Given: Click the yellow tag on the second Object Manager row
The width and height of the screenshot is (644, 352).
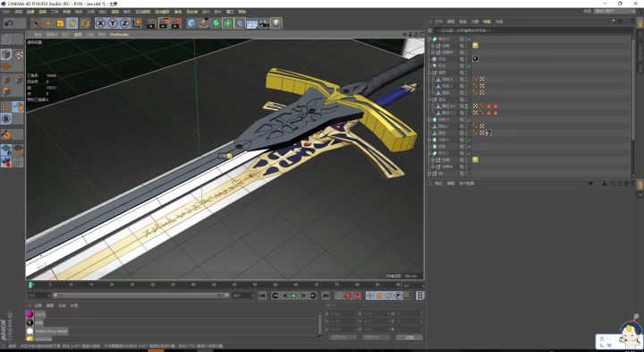Looking at the screenshot, I should (x=475, y=46).
